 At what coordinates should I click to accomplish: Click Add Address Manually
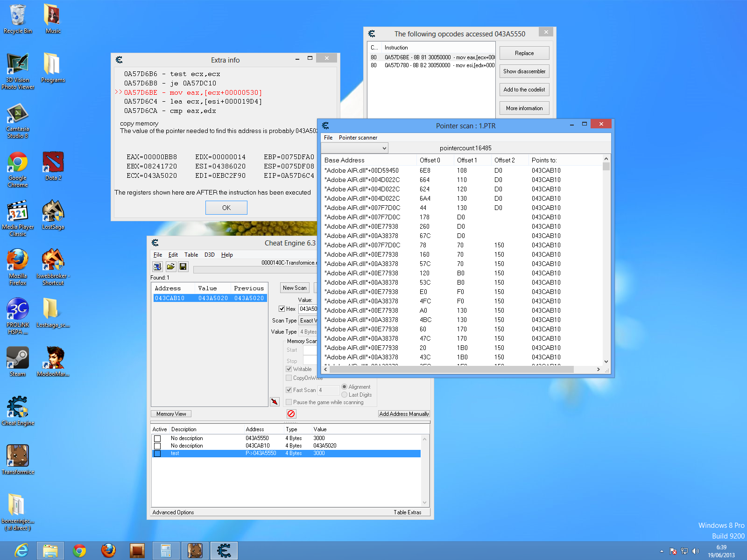tap(403, 413)
